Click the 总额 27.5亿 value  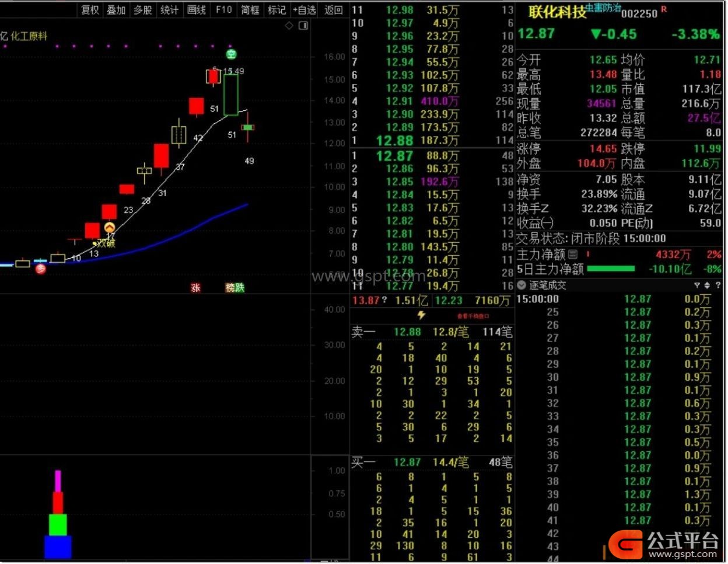(704, 118)
